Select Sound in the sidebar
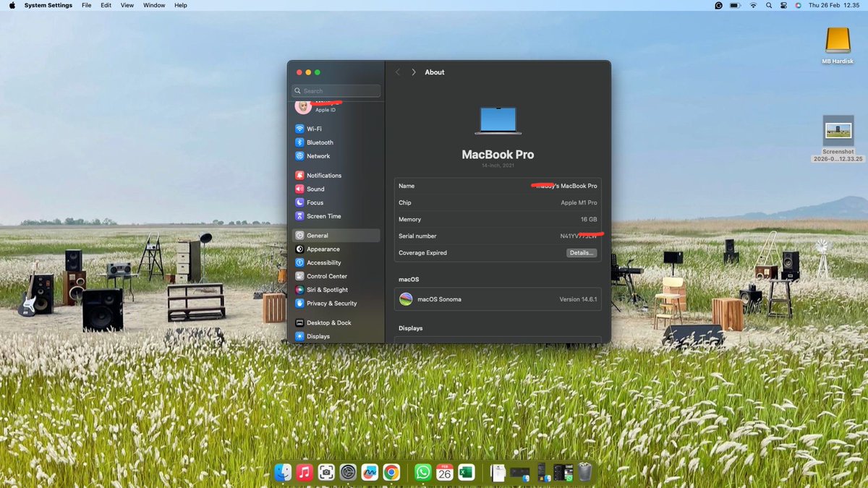868x488 pixels. [x=336, y=189]
